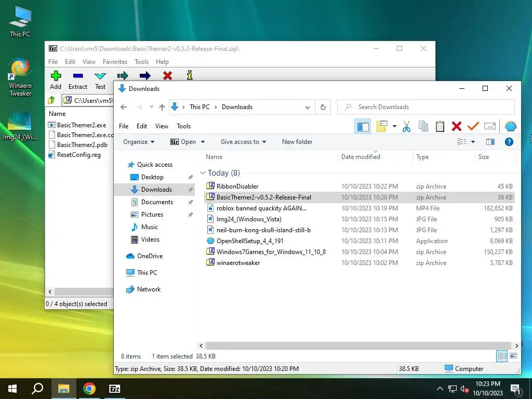Click the up-folder icon in 7-Zip address bar
Viewport: 532px width, 399px height.
pos(51,100)
